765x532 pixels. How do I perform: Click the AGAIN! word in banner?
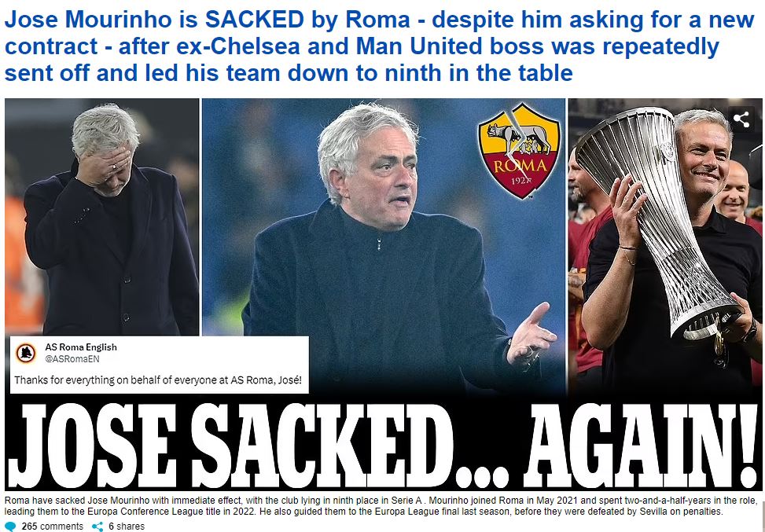point(640,445)
